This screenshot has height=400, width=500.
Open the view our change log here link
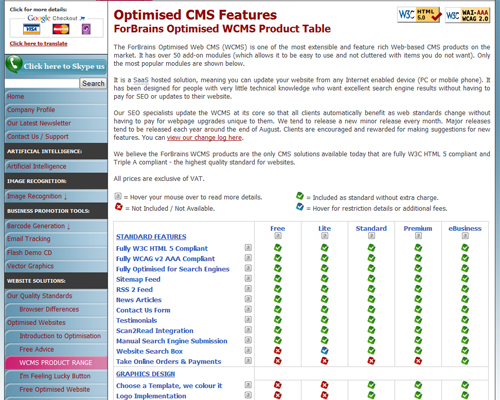point(204,137)
